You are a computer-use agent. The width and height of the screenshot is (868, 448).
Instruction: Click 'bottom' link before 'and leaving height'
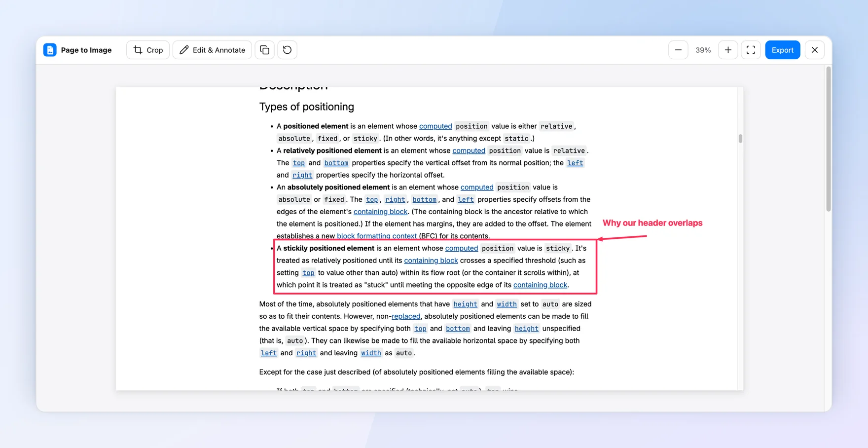point(458,329)
